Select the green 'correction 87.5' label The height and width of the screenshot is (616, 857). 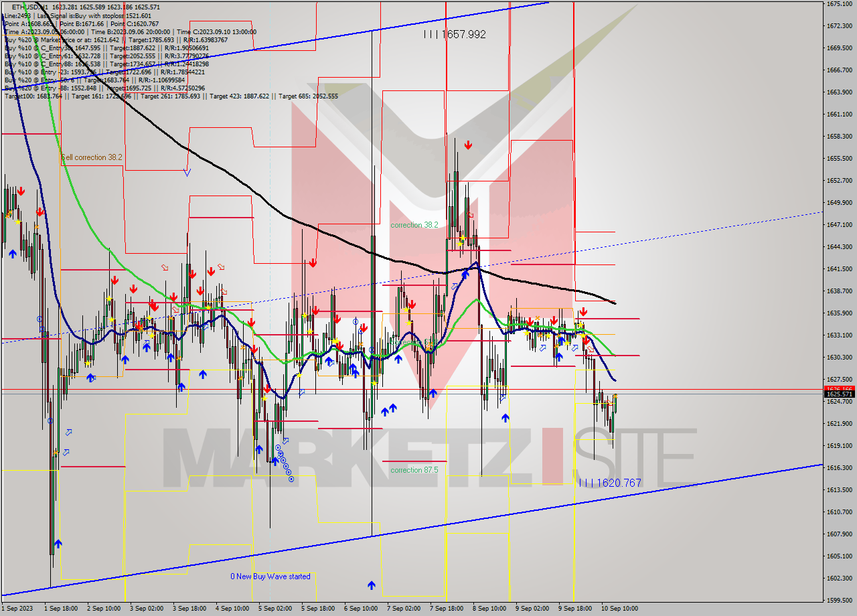[414, 470]
